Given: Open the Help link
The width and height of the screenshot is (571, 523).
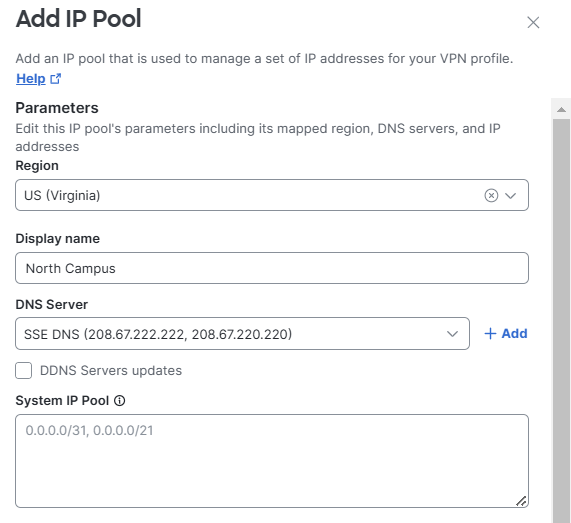Looking at the screenshot, I should 31,79.
